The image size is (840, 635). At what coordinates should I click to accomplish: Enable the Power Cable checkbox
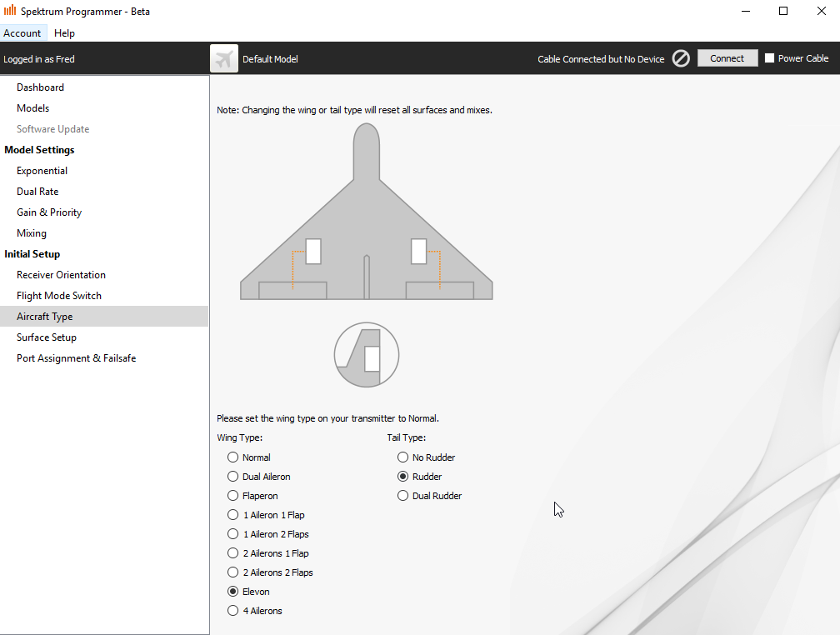pos(770,58)
